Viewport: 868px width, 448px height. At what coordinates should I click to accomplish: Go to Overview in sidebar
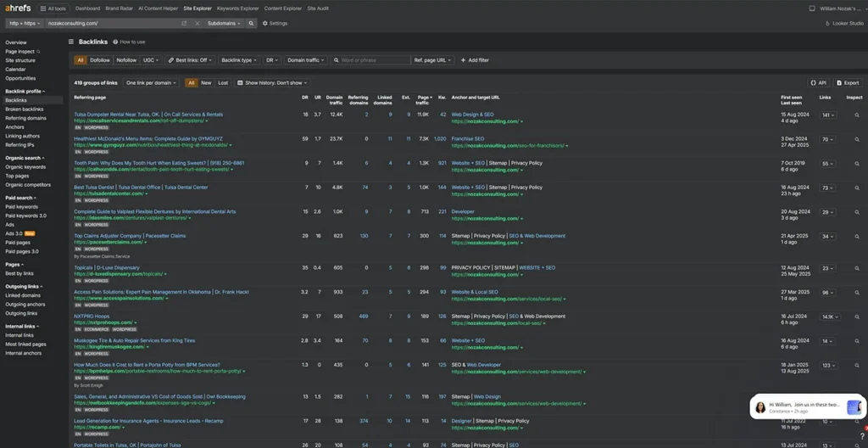(16, 42)
